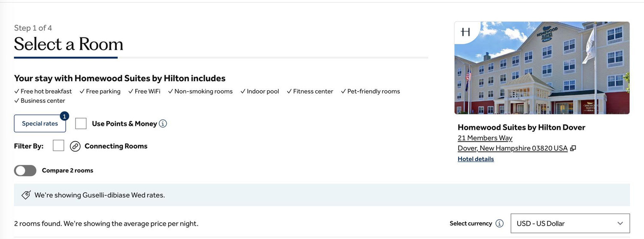Click the Select currency info icon
The image size is (644, 239).
(499, 224)
